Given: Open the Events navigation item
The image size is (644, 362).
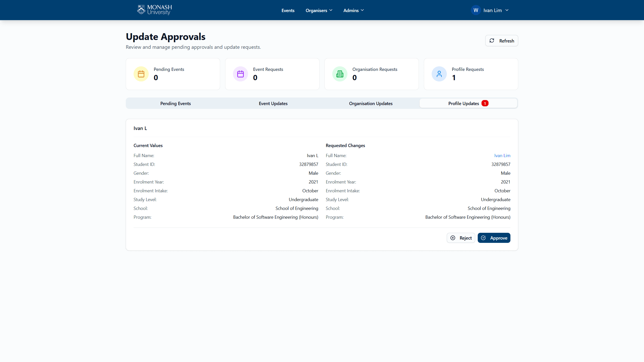Looking at the screenshot, I should pyautogui.click(x=288, y=10).
